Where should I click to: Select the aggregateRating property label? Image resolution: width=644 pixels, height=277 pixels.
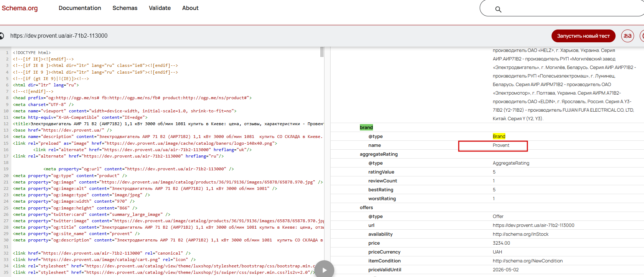pyautogui.click(x=379, y=154)
